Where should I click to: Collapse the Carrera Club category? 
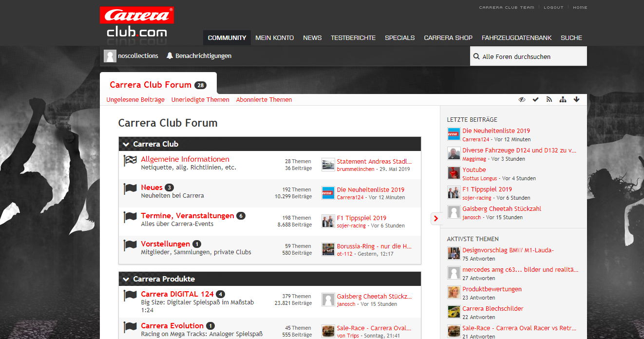(x=126, y=144)
